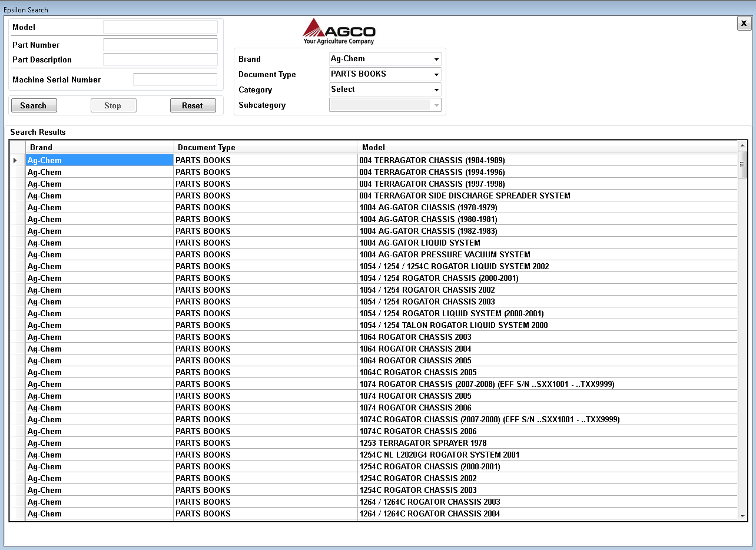Sort by the Document Type column header

(266, 147)
